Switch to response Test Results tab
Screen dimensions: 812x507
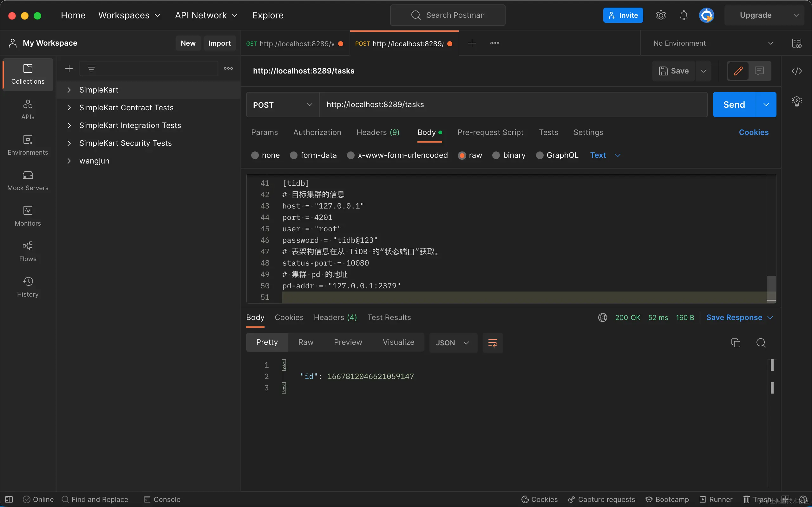tap(389, 317)
